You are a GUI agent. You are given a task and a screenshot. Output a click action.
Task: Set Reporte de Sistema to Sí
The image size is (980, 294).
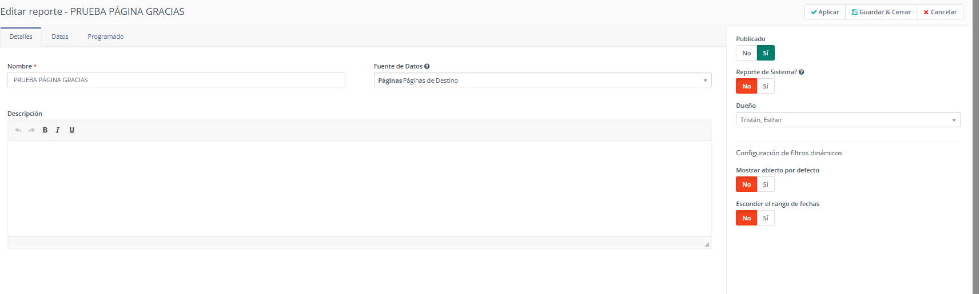pyautogui.click(x=766, y=86)
